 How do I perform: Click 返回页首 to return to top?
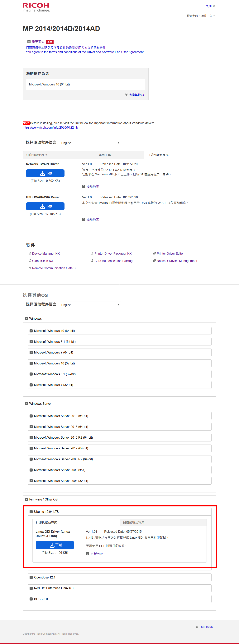[204, 627]
